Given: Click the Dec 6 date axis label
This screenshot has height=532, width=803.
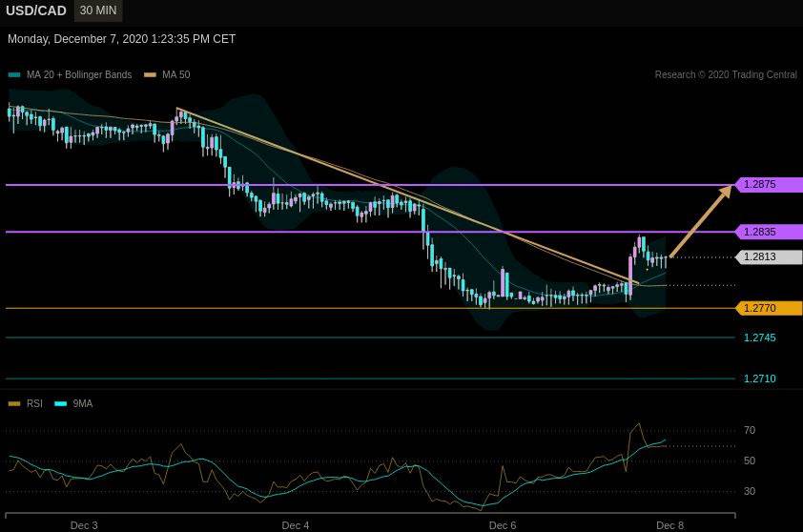Looking at the screenshot, I should pyautogui.click(x=503, y=525).
